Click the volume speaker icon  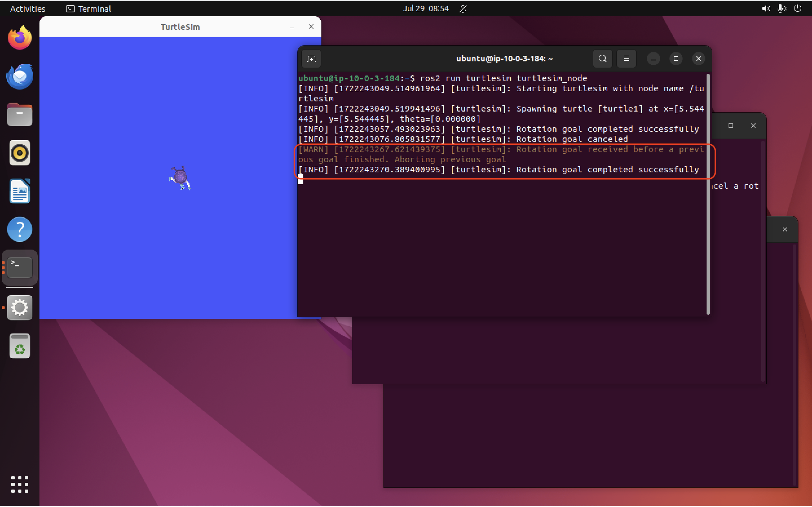(766, 9)
